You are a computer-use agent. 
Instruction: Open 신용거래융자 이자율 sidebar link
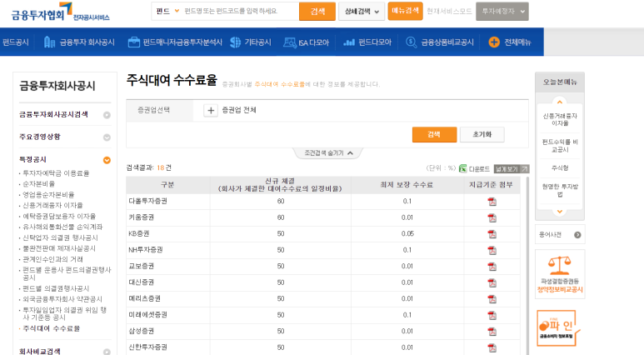[52, 205]
